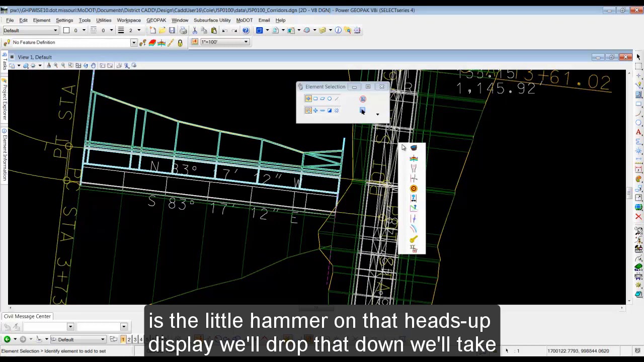Choose Subtract mode minus icon in Element Selection

[x=323, y=111]
